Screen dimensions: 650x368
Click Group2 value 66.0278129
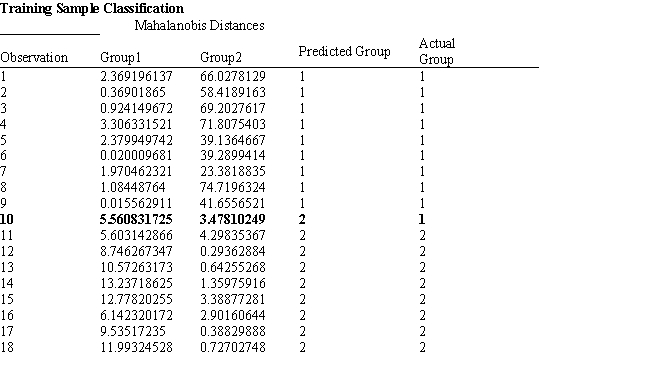pyautogui.click(x=233, y=77)
